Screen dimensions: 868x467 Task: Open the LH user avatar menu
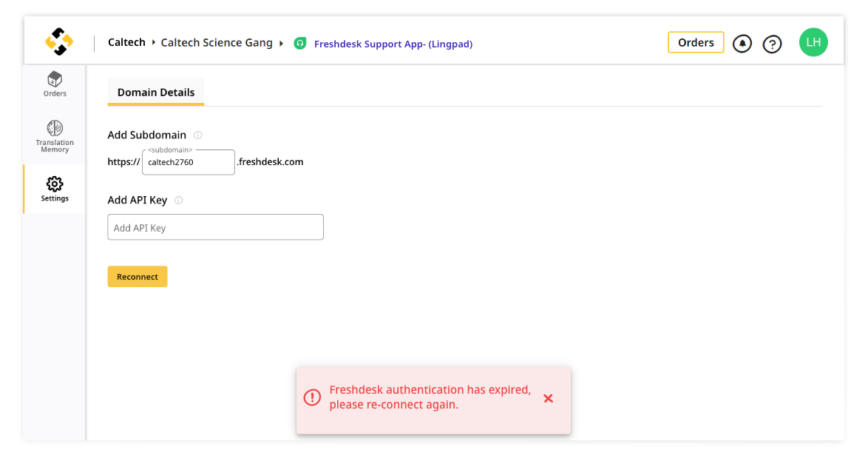pos(813,42)
